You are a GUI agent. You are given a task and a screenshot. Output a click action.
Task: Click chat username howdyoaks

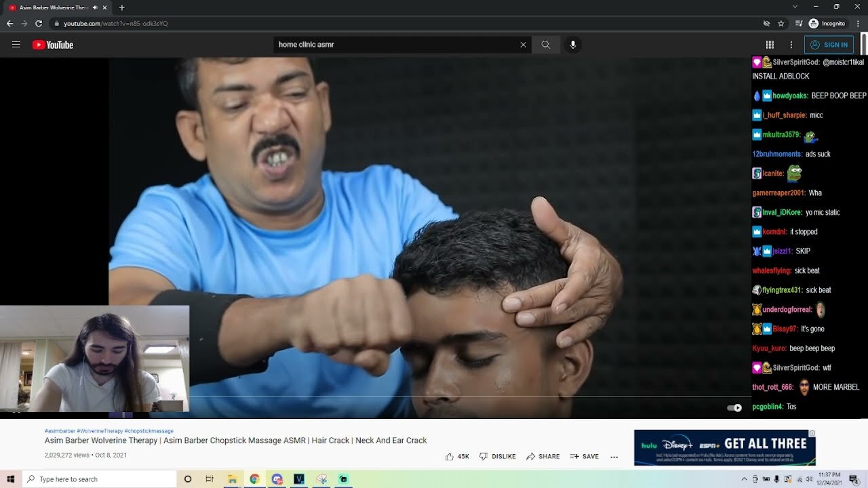coord(790,96)
